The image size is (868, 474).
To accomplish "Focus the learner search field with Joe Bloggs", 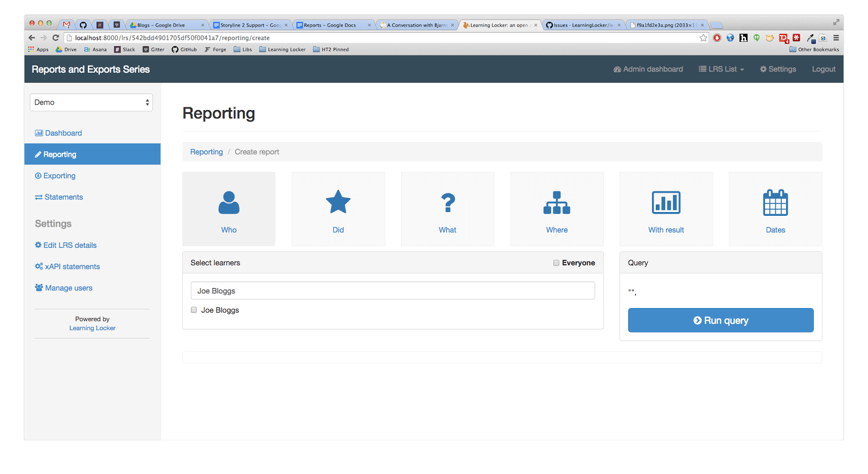I will pos(393,291).
